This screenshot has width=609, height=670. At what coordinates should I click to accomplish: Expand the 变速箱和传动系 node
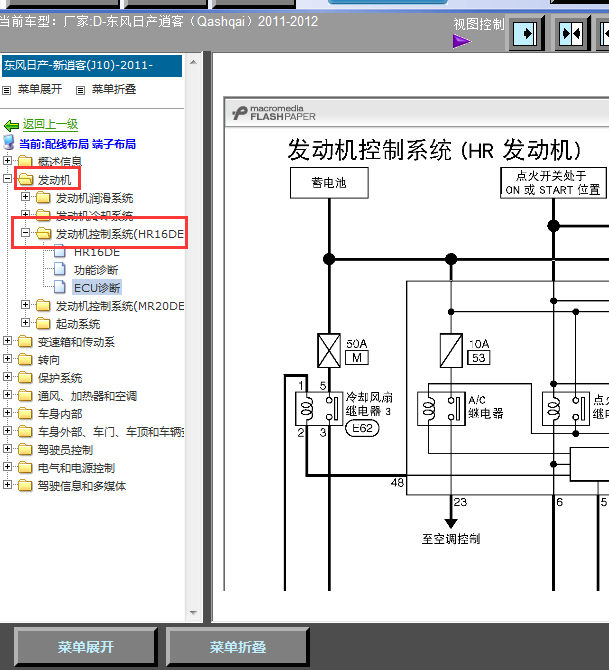[7, 341]
